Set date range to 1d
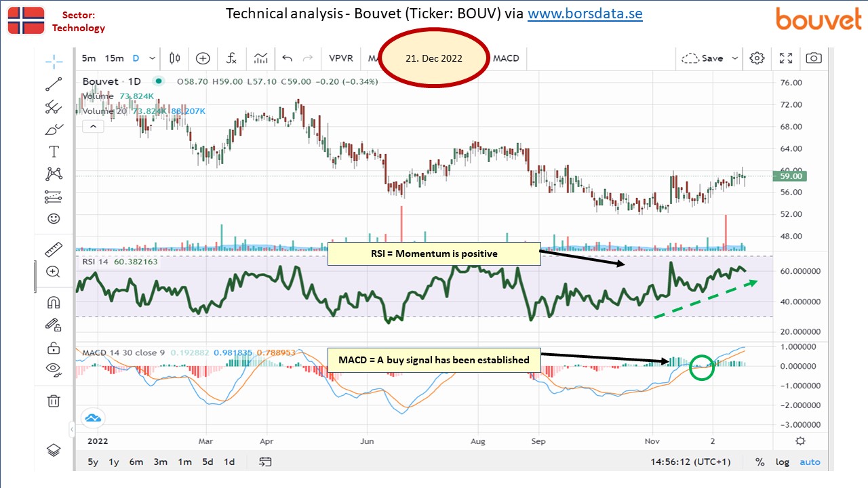Viewport: 868px width, 488px height. pyautogui.click(x=229, y=462)
